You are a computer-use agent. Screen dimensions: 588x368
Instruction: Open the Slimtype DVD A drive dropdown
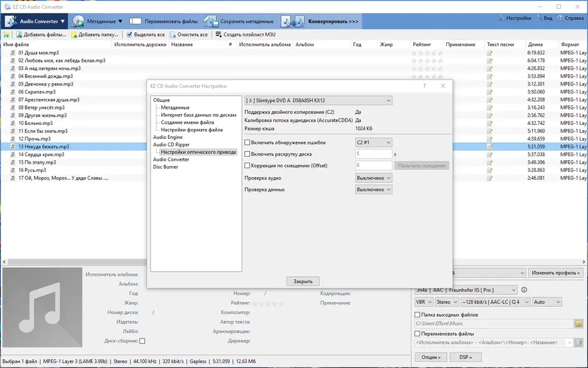(x=318, y=101)
